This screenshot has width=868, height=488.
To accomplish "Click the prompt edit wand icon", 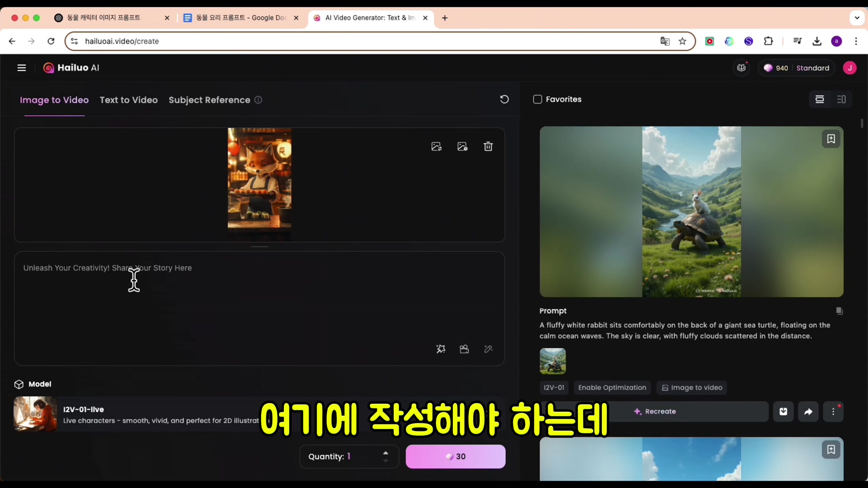I will (x=488, y=349).
